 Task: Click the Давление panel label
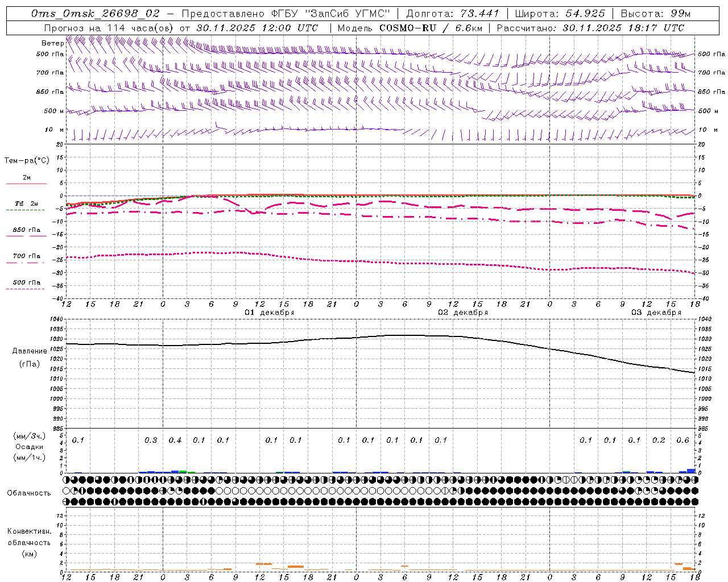tap(30, 351)
